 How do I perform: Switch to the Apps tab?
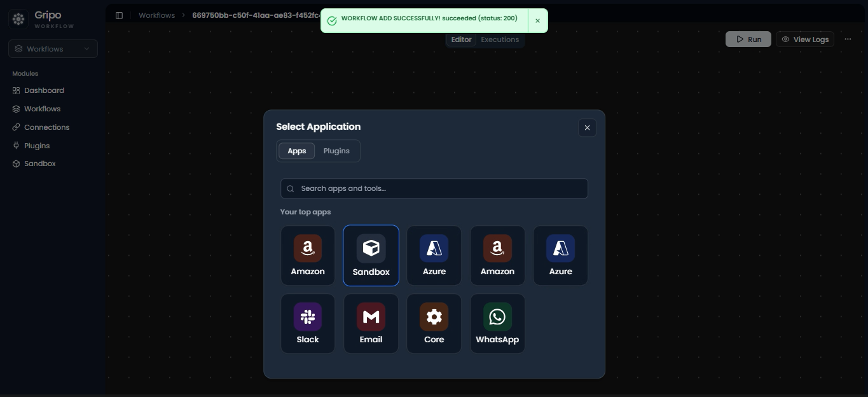click(297, 151)
